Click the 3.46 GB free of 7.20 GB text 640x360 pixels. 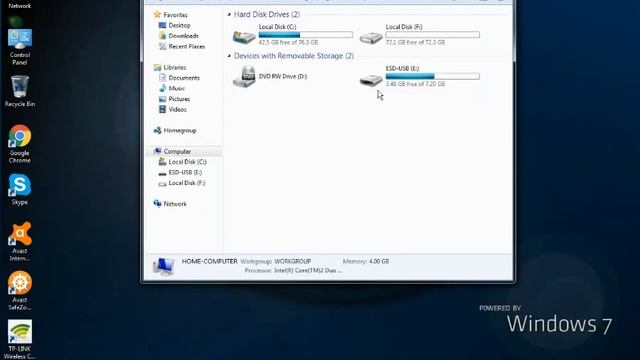point(415,84)
